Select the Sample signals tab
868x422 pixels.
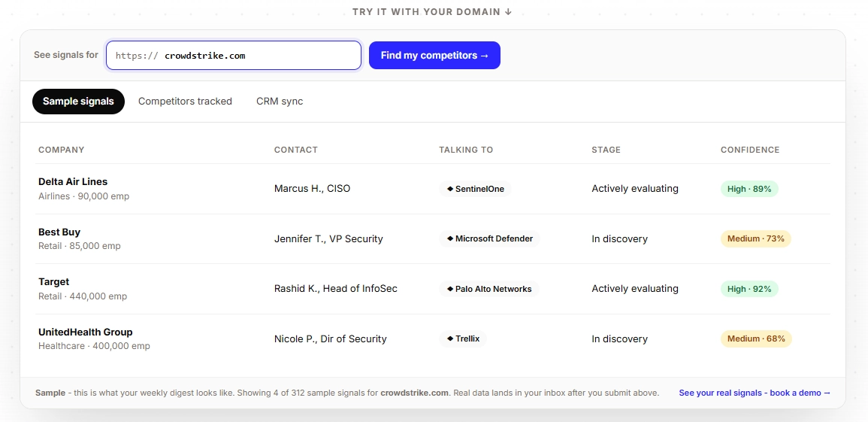click(x=78, y=102)
